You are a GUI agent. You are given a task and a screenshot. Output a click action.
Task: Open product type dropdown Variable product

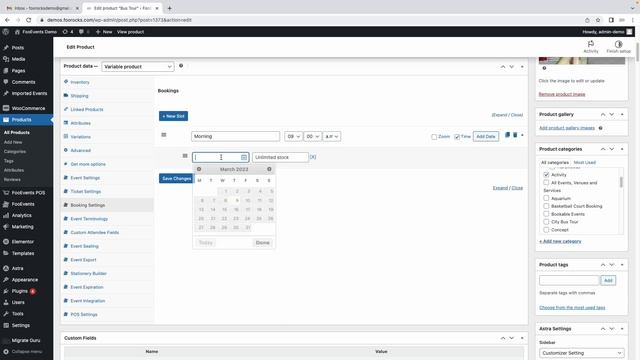tap(138, 67)
